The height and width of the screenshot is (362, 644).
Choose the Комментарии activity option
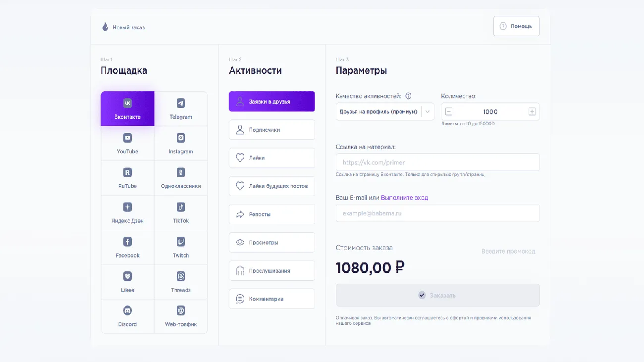(271, 299)
